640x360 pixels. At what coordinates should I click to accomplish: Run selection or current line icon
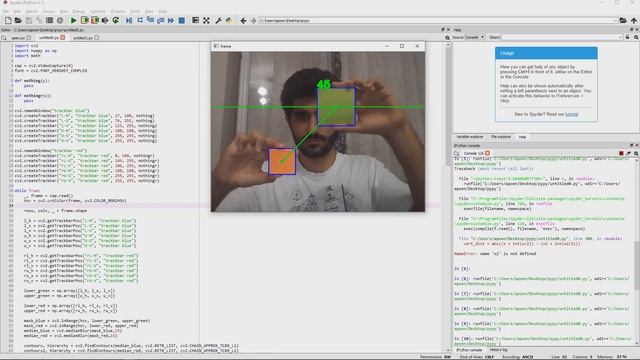(x=105, y=20)
